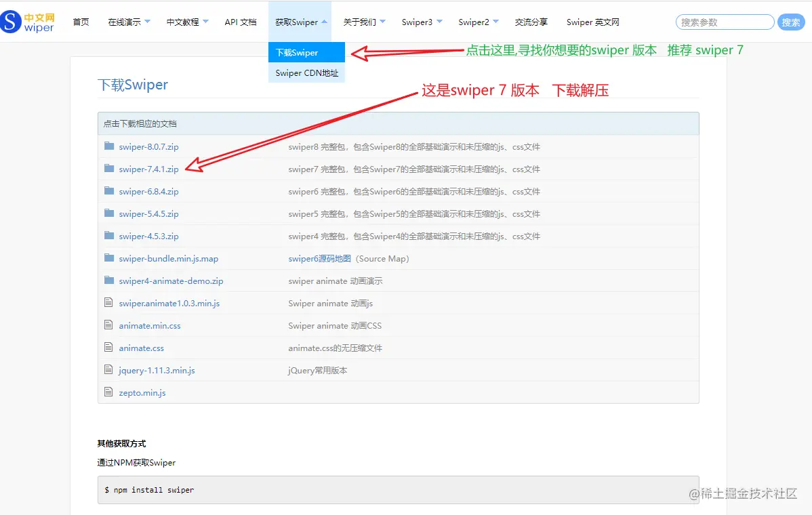Download swiper4-animate-demo.zip
This screenshot has height=515, width=812.
pos(171,281)
